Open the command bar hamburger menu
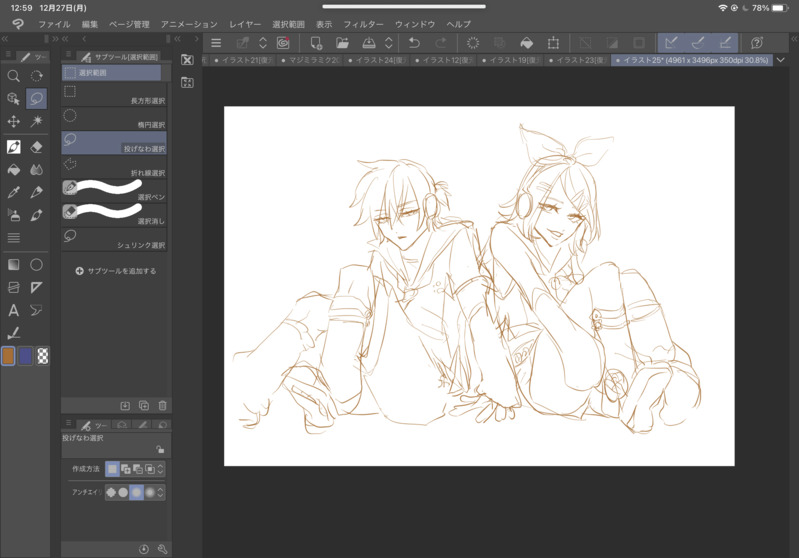799x558 pixels. 216,43
